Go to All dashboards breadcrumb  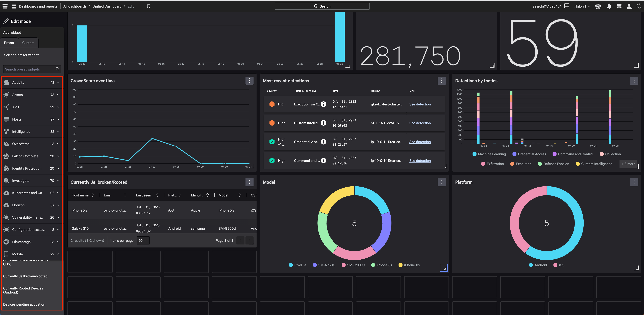coord(75,6)
